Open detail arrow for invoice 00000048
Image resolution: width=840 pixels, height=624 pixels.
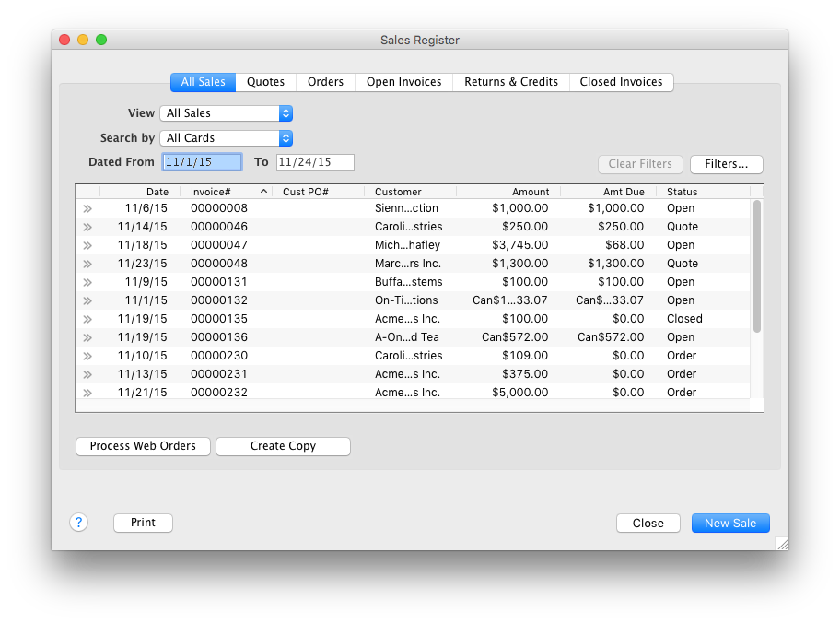[x=87, y=264]
